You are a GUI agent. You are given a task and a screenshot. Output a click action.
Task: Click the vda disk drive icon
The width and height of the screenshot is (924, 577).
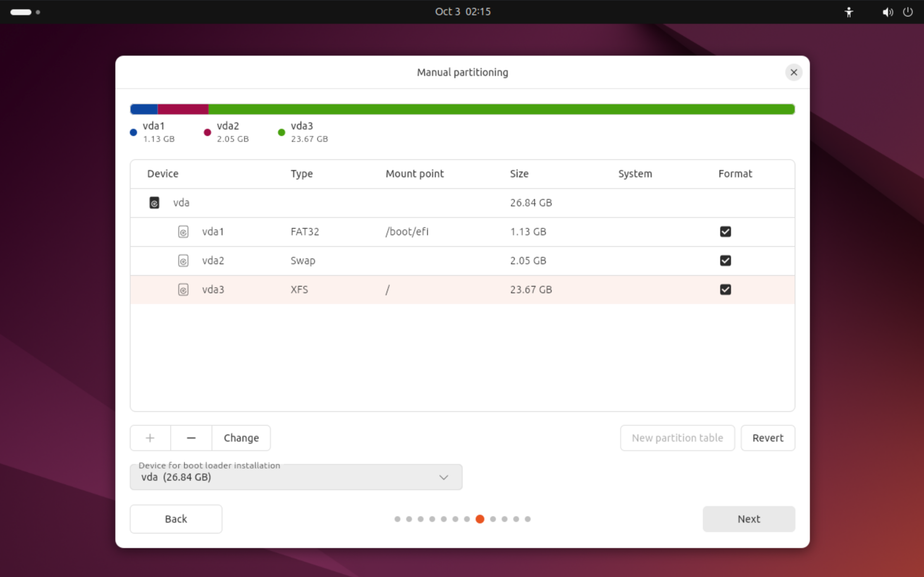click(x=154, y=203)
